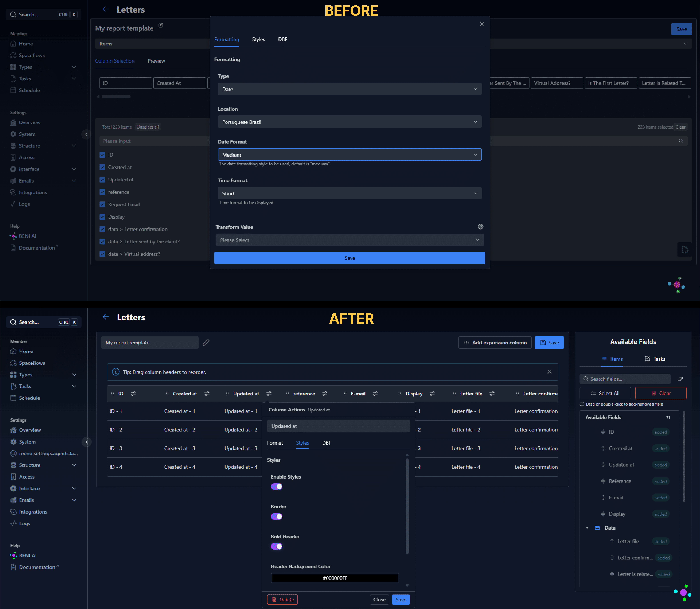Screen dimensions: 700x609
Task: Open ID column settings icon
Action: 133,393
